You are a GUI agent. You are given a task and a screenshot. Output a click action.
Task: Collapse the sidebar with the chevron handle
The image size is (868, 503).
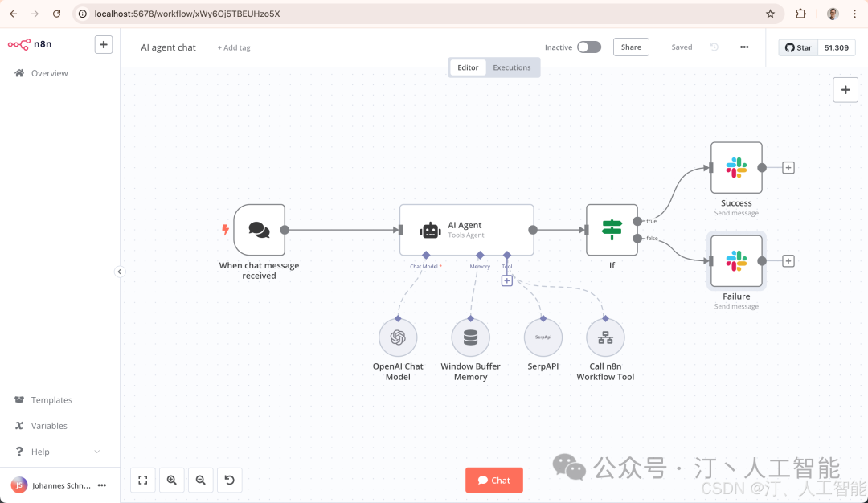click(119, 272)
